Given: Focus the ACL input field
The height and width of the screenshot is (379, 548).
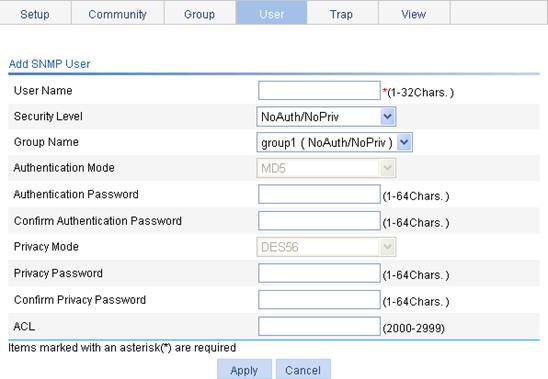Looking at the screenshot, I should pos(319,326).
